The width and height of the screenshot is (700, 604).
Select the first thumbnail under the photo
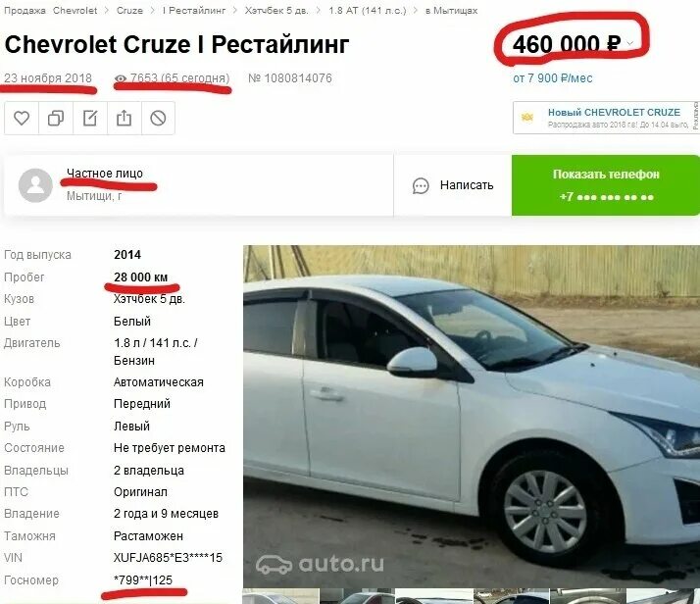(281, 596)
